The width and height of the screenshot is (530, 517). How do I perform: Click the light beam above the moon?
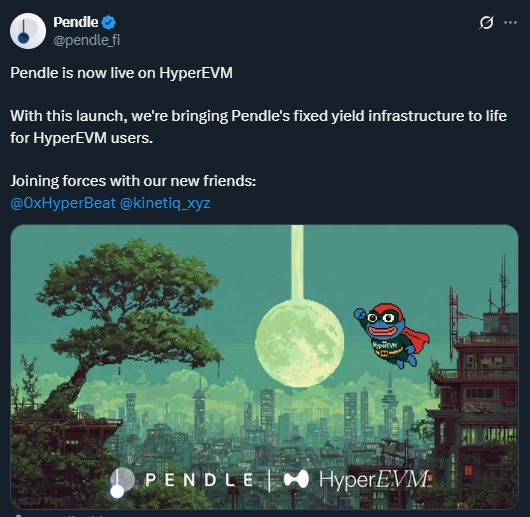coord(297,263)
